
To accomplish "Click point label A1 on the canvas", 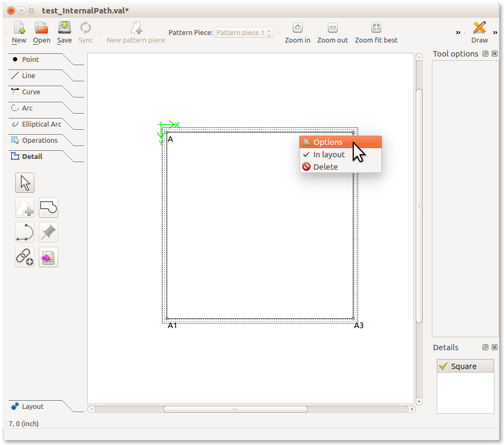I will (172, 325).
